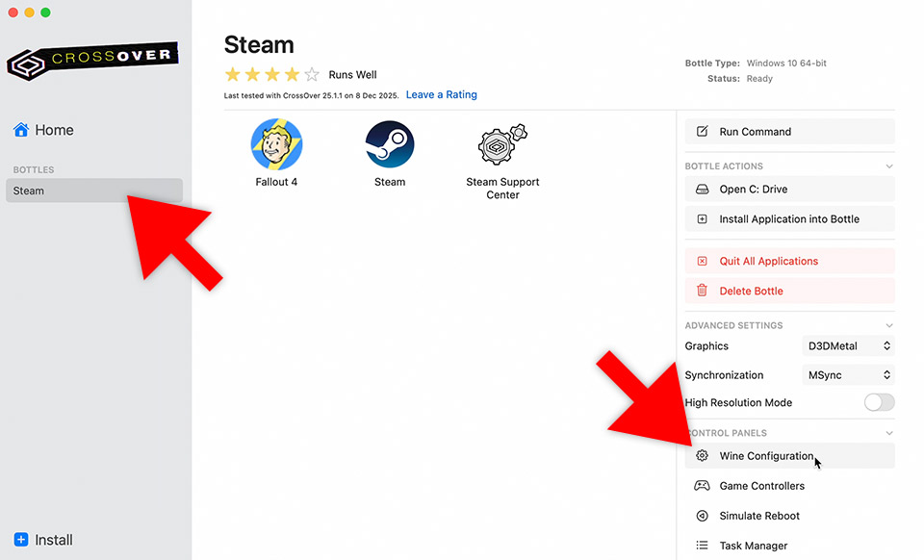Image resolution: width=924 pixels, height=560 pixels.
Task: Toggle High Resolution Mode switch
Action: pos(879,402)
